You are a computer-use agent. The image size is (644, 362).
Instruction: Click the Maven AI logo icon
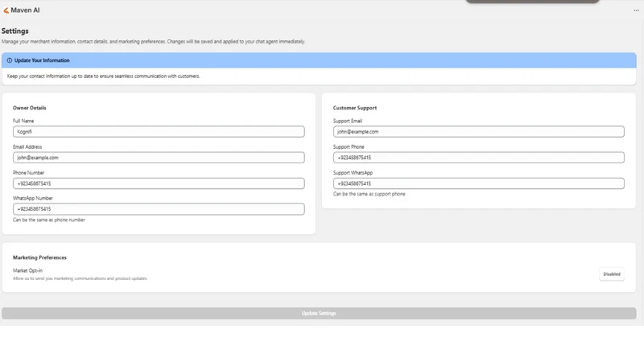coord(6,10)
